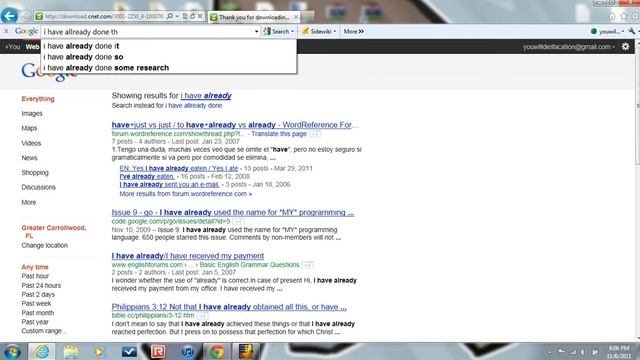
Task: Click the Google logo on the toolbar
Action: [27, 31]
